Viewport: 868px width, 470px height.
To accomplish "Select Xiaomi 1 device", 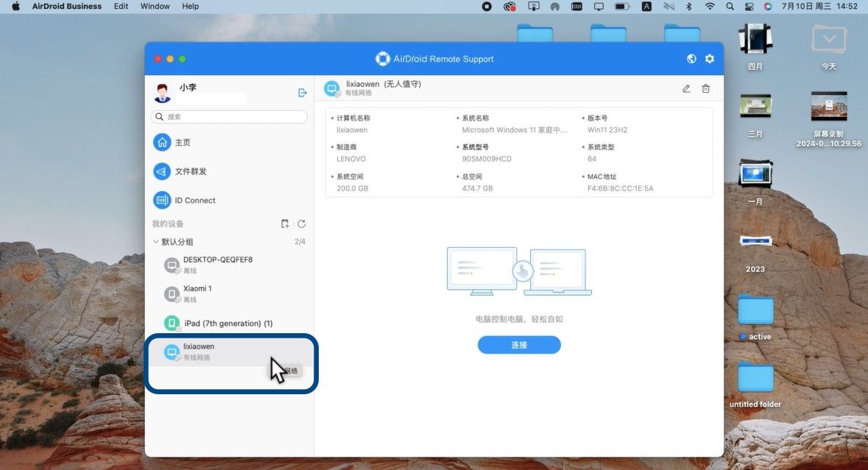I will point(229,293).
